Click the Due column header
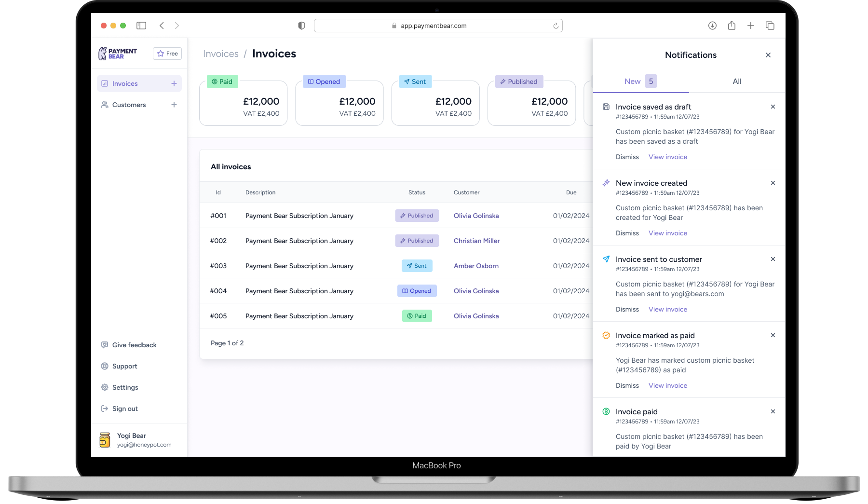The image size is (868, 504). point(571,192)
